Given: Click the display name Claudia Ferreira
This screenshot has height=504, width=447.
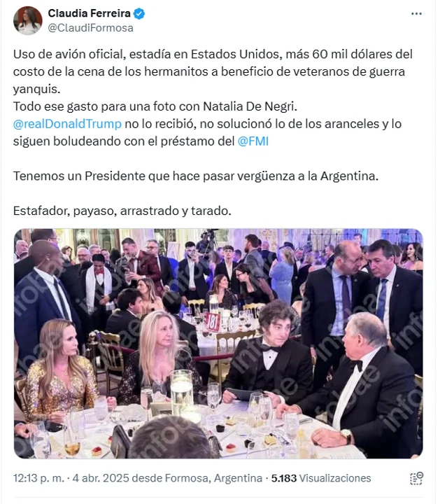Looking at the screenshot, I should pos(90,13).
